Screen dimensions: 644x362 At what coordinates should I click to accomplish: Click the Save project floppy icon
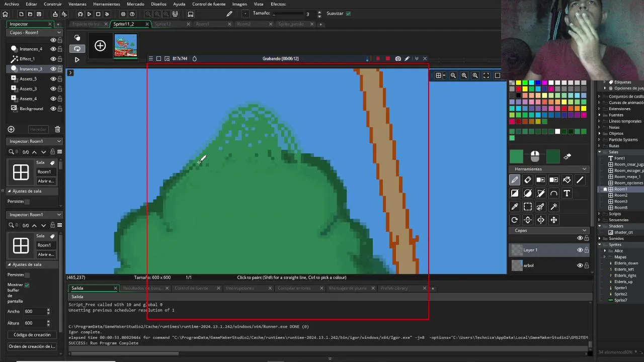[39, 14]
